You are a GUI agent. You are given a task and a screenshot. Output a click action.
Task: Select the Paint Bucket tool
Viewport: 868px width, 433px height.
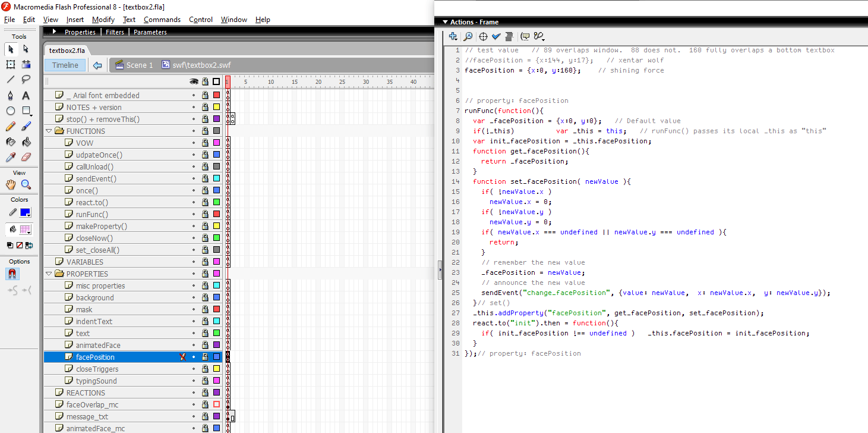[x=26, y=142]
